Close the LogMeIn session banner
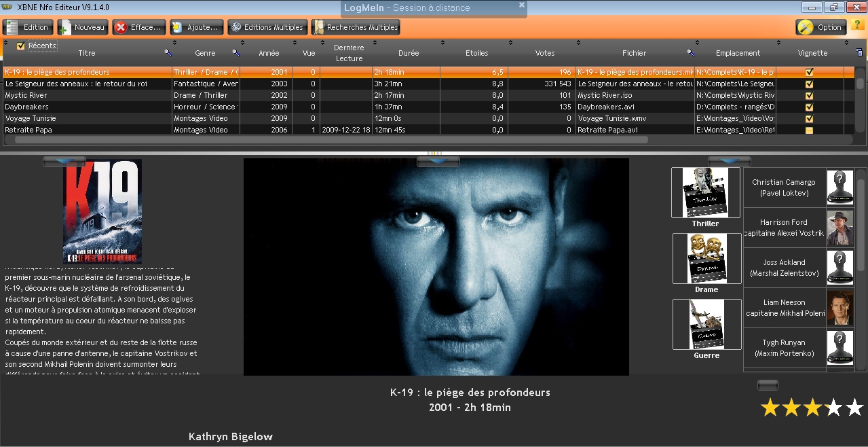 [x=522, y=5]
